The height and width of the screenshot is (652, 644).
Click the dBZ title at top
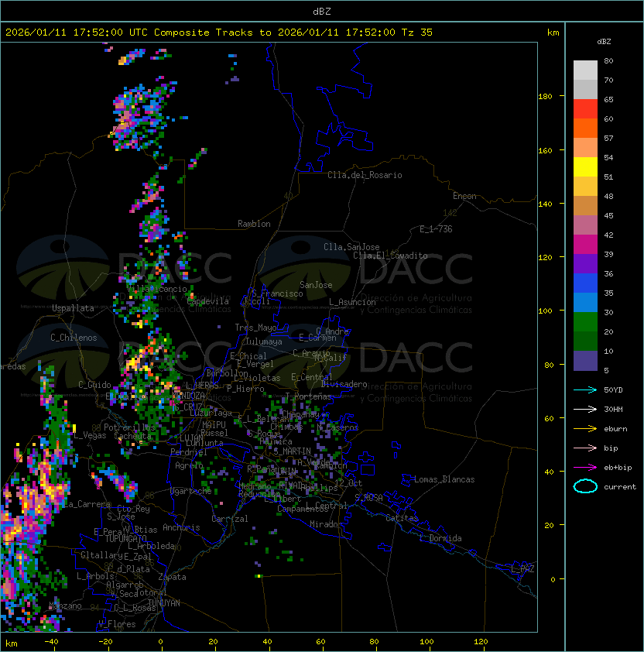click(x=322, y=11)
